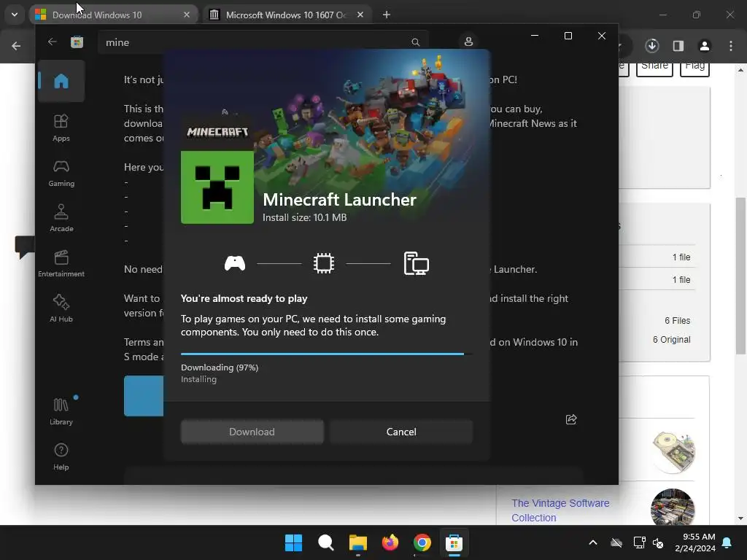Toggle Chrome side panel icon

point(678,46)
